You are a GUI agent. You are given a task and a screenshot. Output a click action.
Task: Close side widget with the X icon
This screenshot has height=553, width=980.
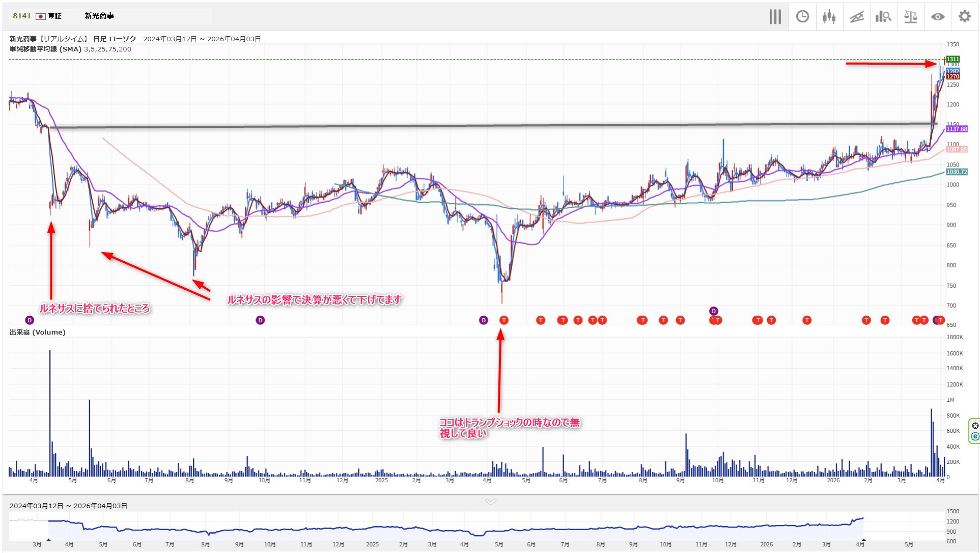[975, 426]
